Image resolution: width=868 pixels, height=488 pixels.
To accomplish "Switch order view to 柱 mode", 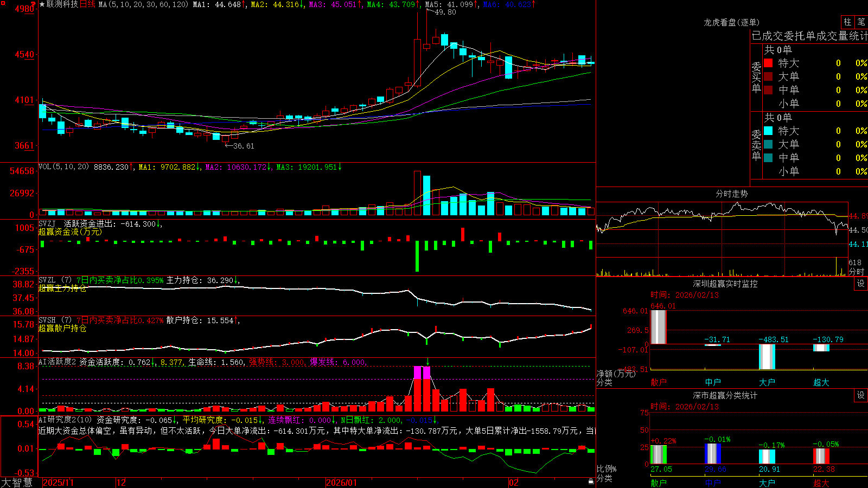I will point(847,22).
